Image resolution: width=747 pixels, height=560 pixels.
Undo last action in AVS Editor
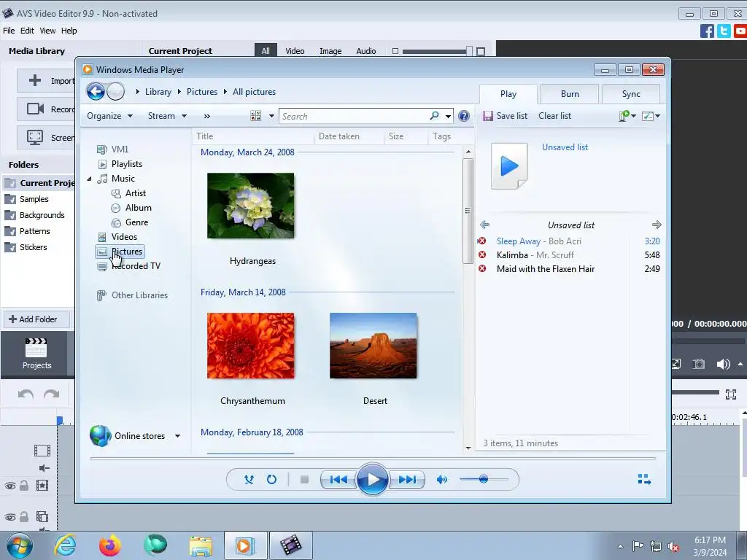pos(26,394)
